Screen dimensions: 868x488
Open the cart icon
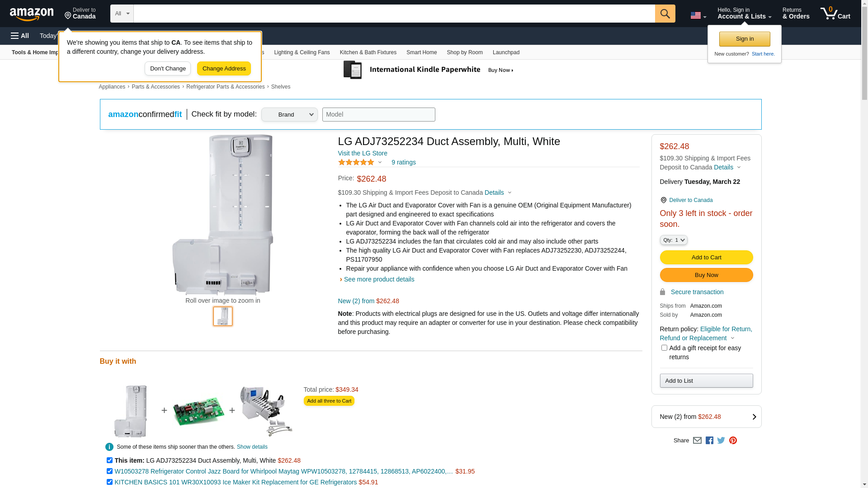tap(835, 14)
